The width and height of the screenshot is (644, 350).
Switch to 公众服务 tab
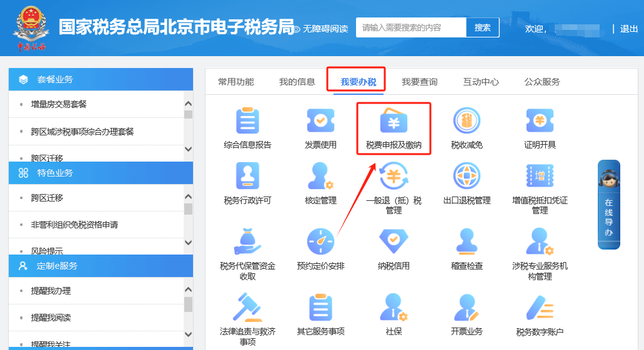[542, 82]
